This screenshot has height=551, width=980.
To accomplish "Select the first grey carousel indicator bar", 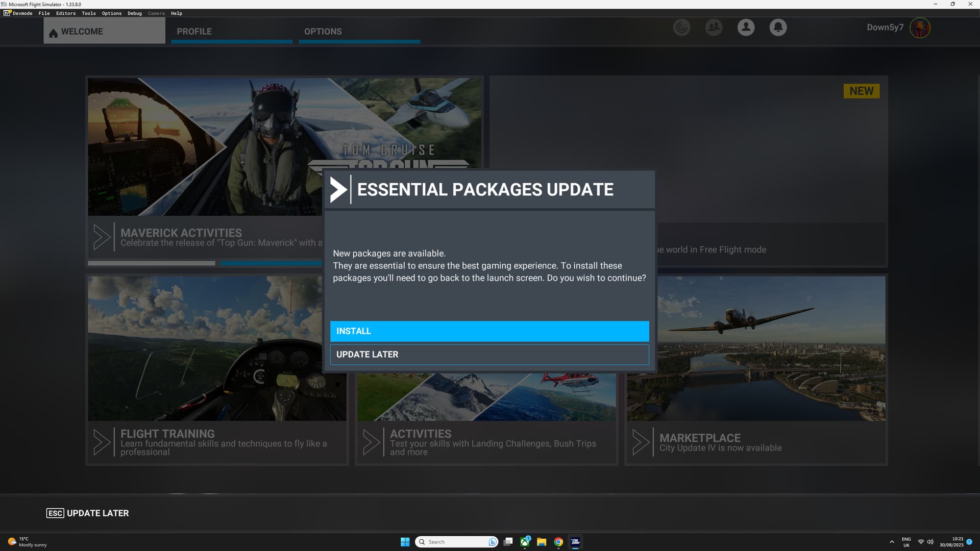I will (152, 263).
